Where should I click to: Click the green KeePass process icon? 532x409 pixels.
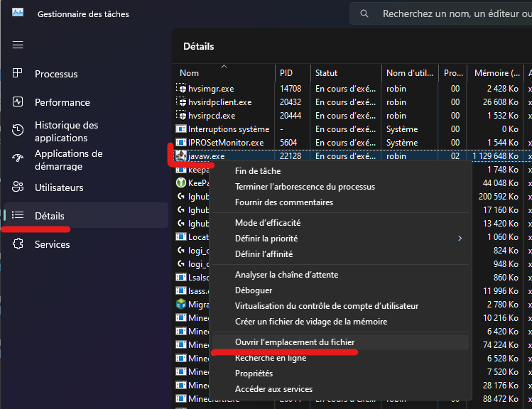pos(181,182)
